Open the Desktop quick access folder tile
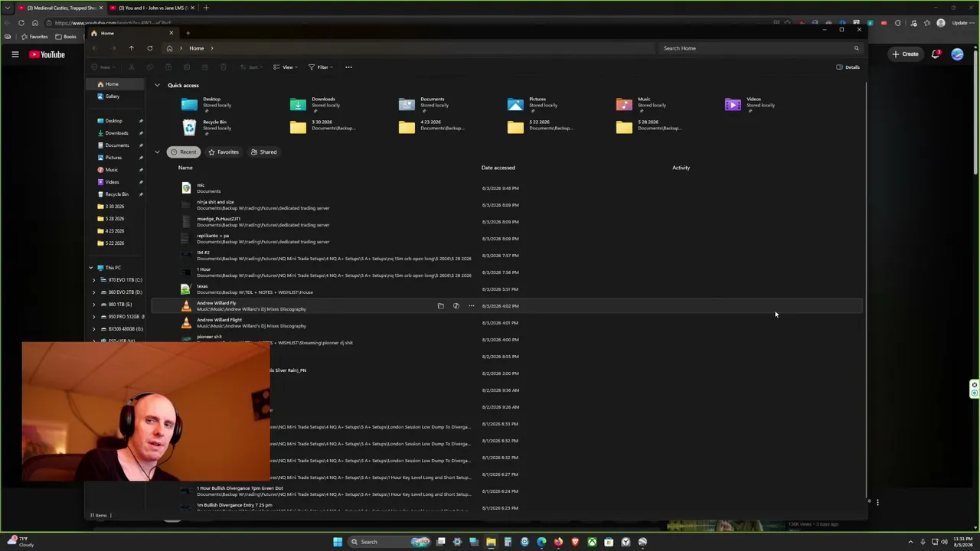The image size is (980, 551). [207, 105]
